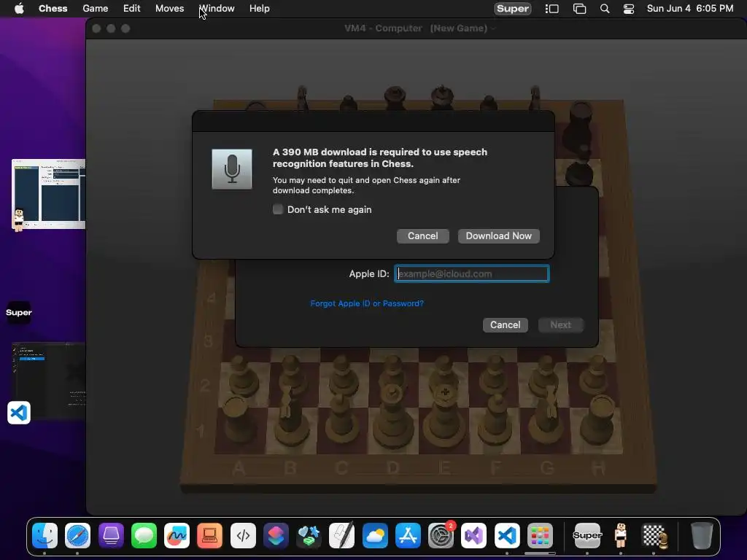Open Apple Configurator in the Dock

(x=111, y=536)
